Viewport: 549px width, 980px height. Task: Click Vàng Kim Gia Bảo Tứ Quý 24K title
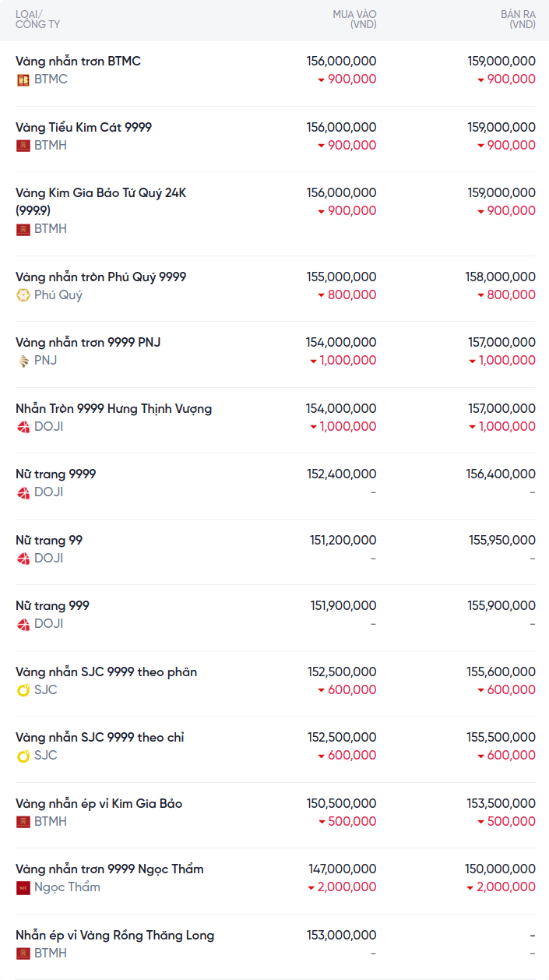coord(100,193)
